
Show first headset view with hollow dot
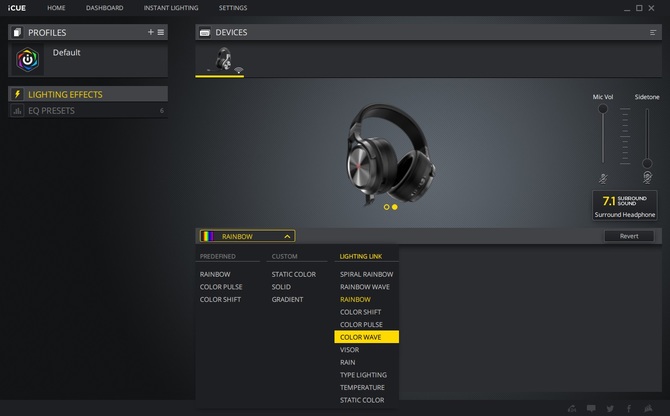point(386,207)
